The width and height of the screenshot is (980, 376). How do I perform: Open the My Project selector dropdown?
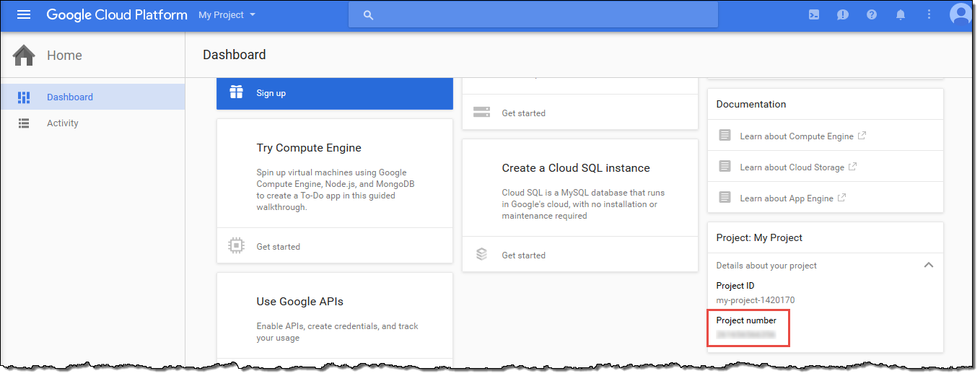tap(227, 14)
